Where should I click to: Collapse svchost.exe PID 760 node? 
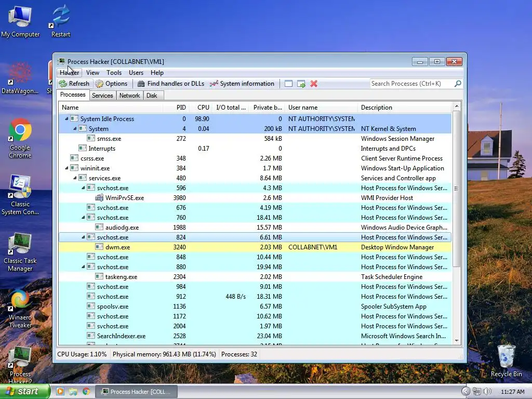[83, 218]
